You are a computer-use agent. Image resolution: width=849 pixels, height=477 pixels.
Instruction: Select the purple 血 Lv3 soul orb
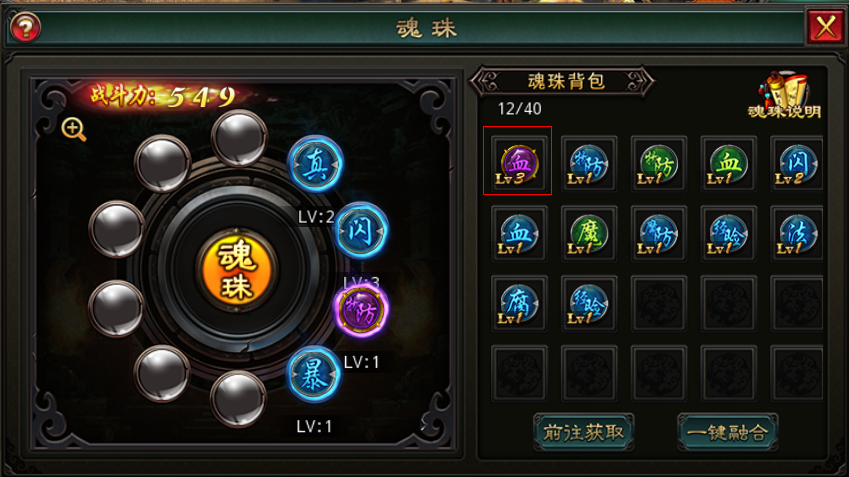518,163
